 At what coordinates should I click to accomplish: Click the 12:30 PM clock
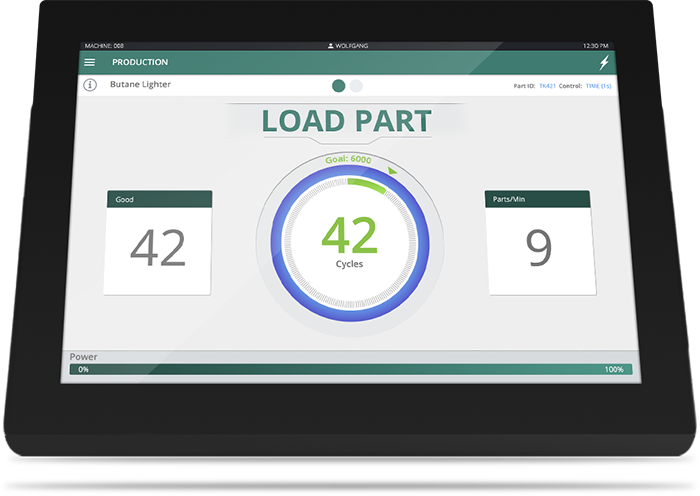[x=594, y=46]
